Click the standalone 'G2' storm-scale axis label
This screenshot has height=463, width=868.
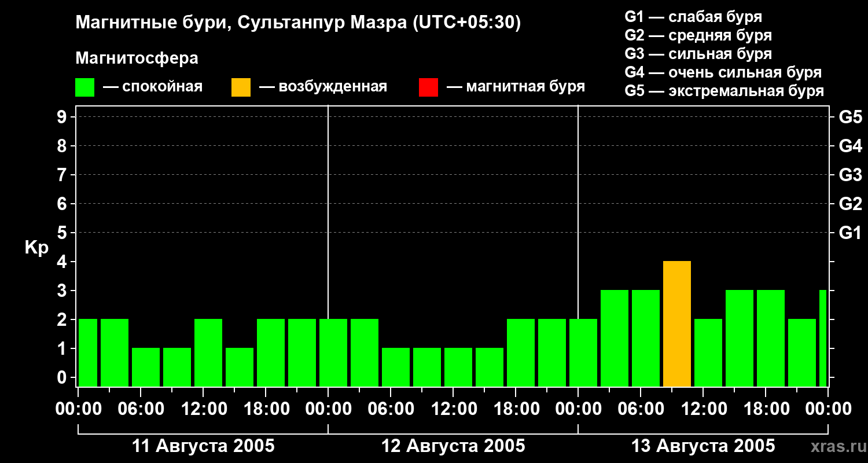(x=851, y=204)
